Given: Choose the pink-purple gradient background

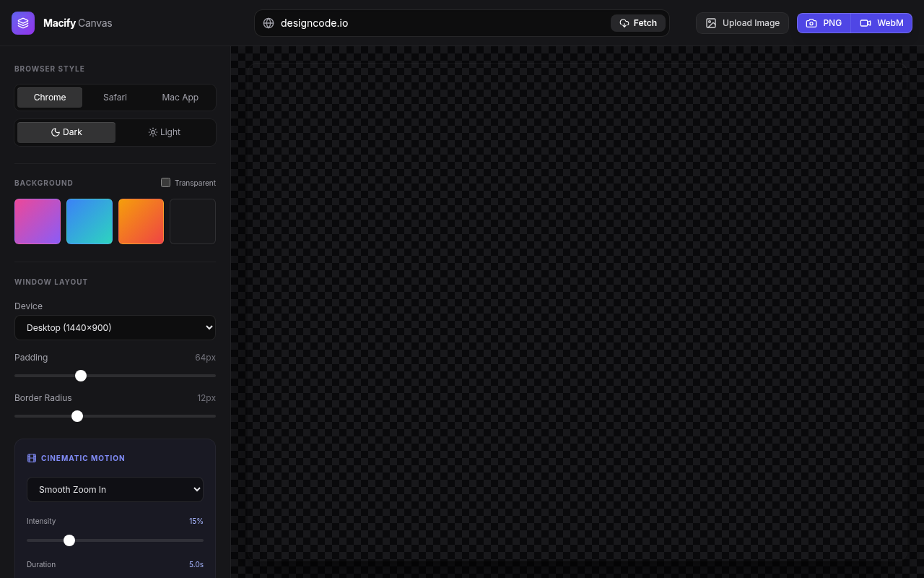Looking at the screenshot, I should (x=38, y=221).
